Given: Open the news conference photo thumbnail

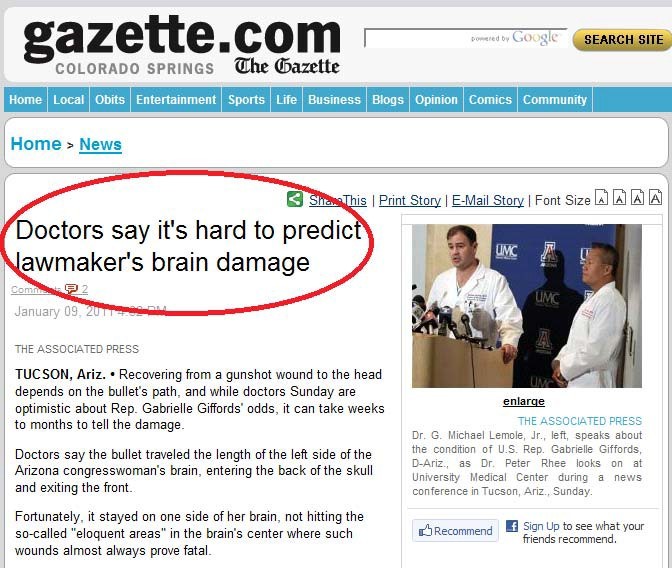Looking at the screenshot, I should 527,306.
